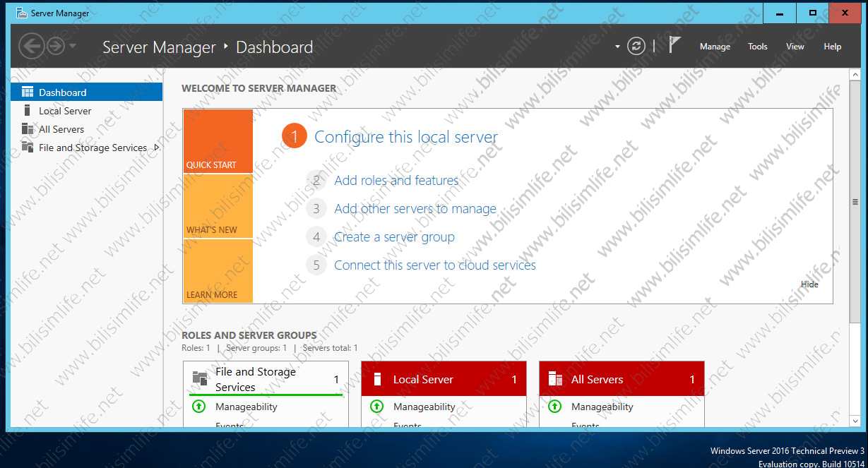This screenshot has width=868, height=468.
Task: Open Manageability in All Servers tile
Action: pyautogui.click(x=602, y=407)
